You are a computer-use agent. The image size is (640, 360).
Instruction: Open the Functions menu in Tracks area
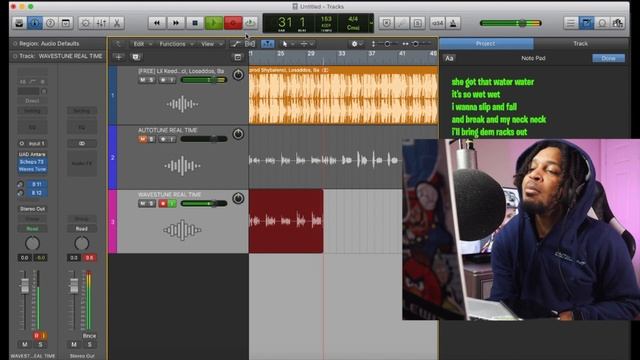176,44
